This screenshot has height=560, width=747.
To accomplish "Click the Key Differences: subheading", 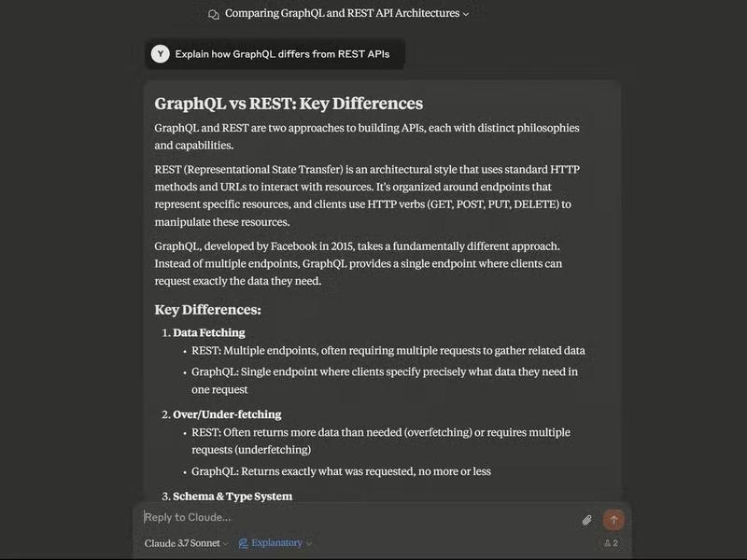I will click(x=207, y=310).
